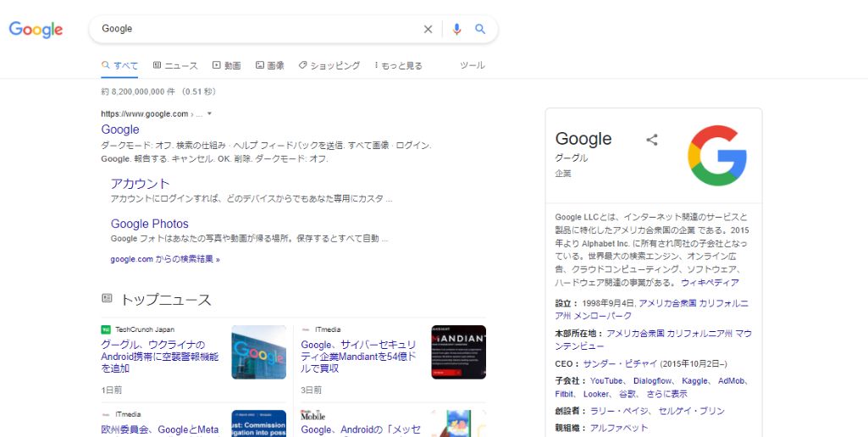
Task: Open the ツール options
Action: 473,65
